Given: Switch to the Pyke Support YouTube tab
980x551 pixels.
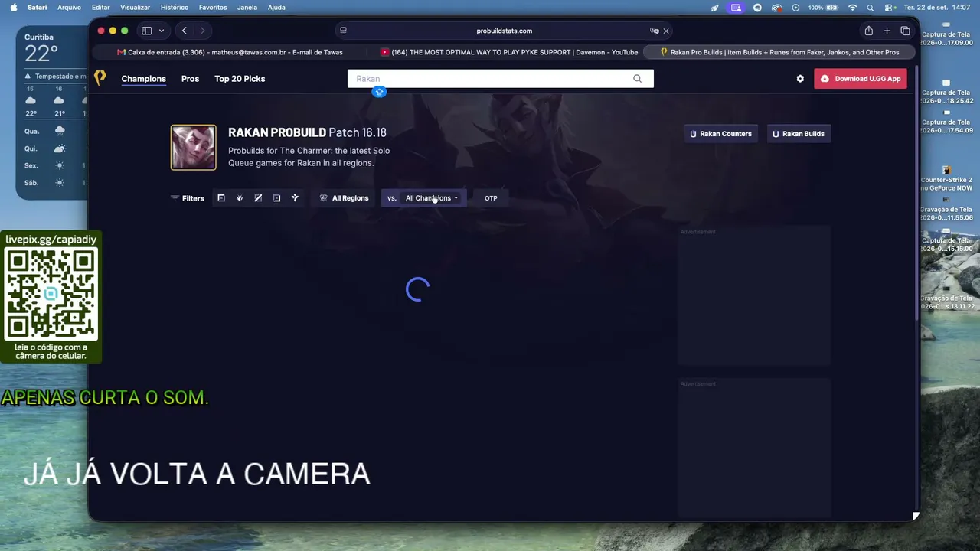Looking at the screenshot, I should coord(508,52).
